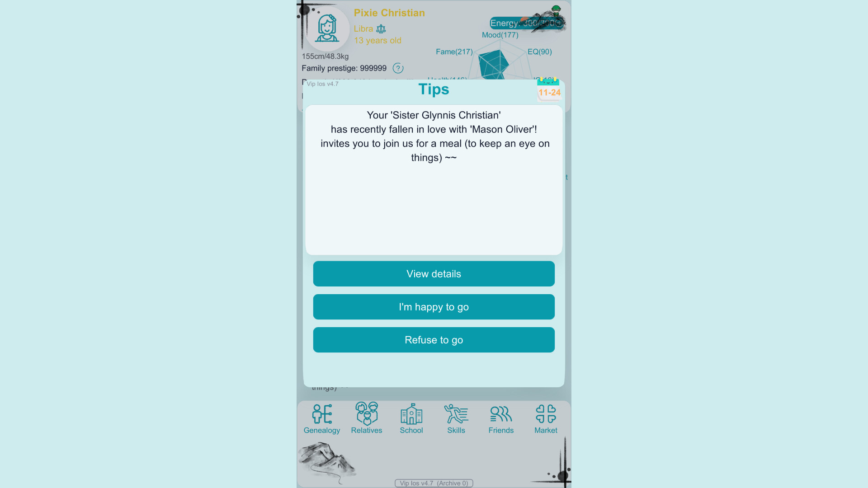This screenshot has height=488, width=868.
Task: Click the EQ(90) stat indicator
Action: [538, 51]
